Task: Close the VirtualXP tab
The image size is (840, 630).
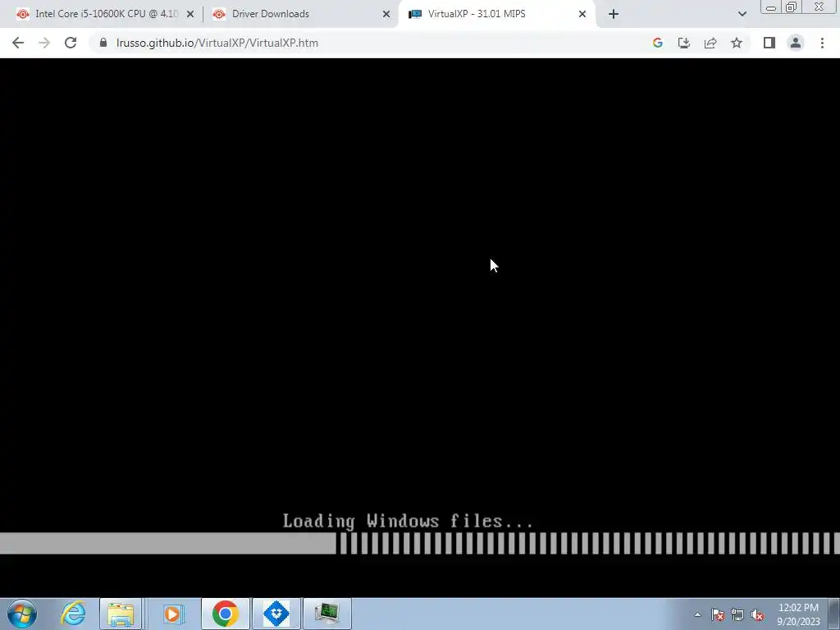Action: pyautogui.click(x=582, y=15)
